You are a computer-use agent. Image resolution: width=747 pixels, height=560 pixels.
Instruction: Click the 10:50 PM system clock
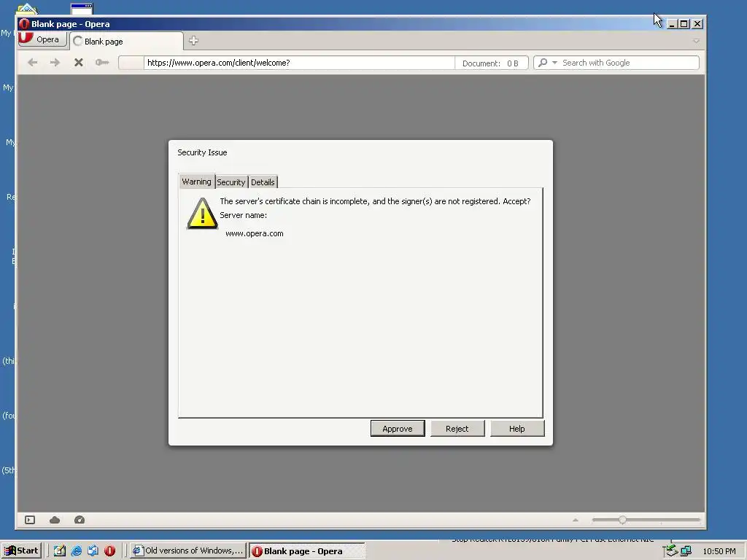click(x=719, y=551)
